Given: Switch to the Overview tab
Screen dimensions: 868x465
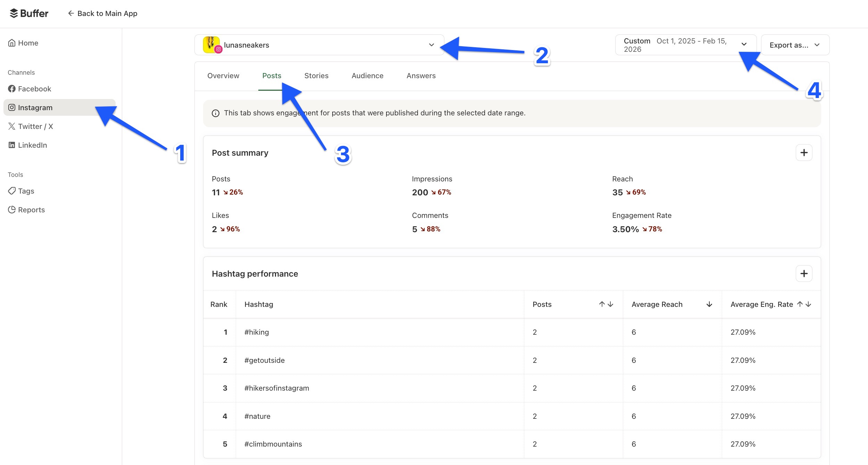Looking at the screenshot, I should tap(223, 75).
